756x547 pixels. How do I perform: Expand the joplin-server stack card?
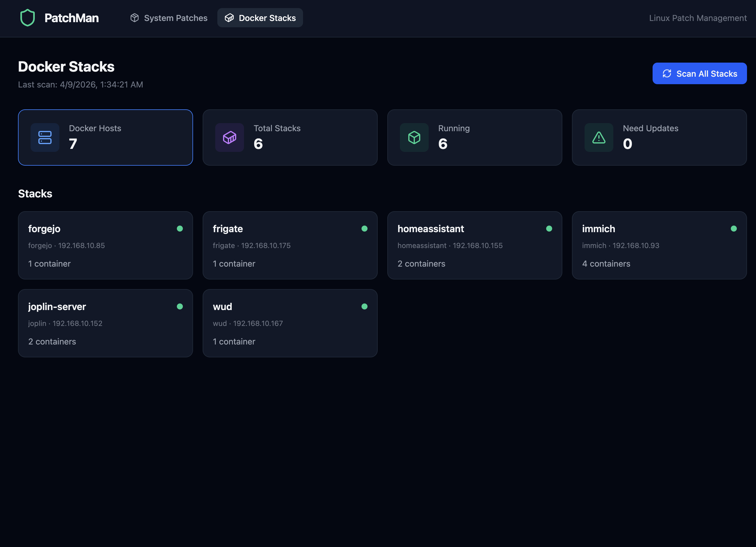(105, 323)
